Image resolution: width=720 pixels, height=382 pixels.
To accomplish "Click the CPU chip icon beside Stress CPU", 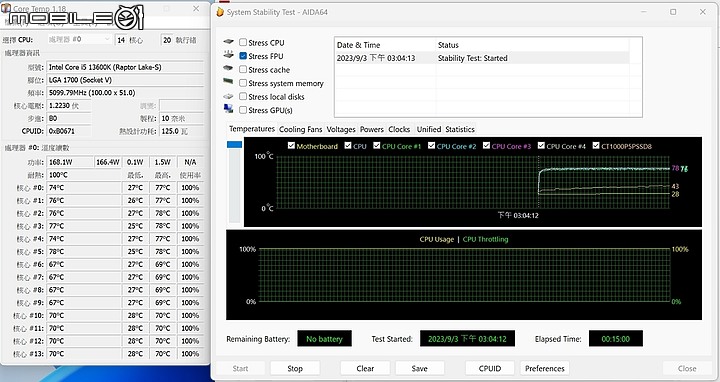I will click(228, 42).
